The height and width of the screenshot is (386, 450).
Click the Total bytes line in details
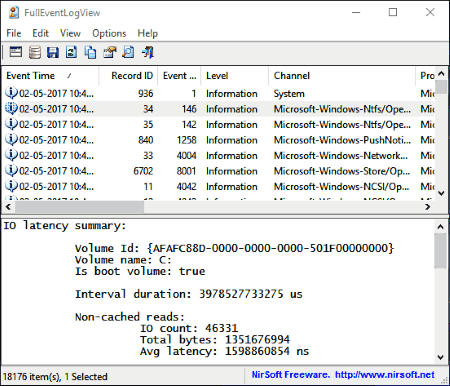pos(215,340)
